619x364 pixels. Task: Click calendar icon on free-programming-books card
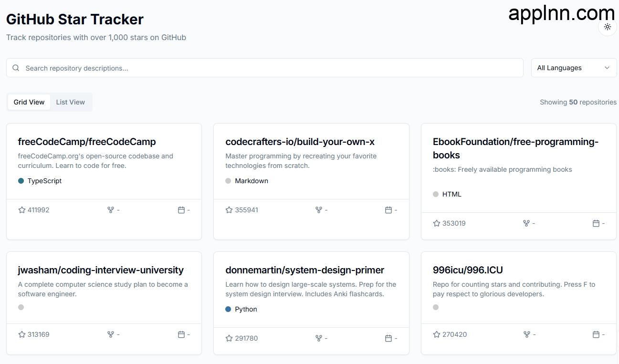coord(596,223)
